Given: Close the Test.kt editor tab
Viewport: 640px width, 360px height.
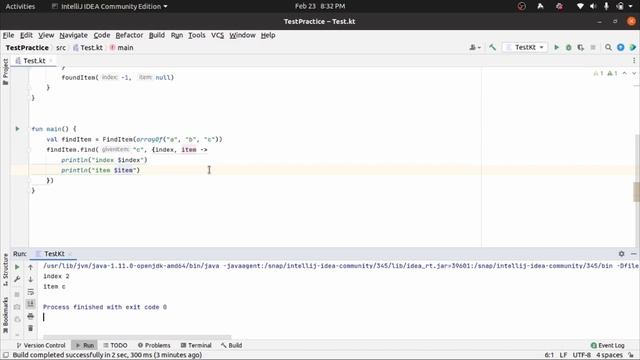Looking at the screenshot, I should (51, 60).
